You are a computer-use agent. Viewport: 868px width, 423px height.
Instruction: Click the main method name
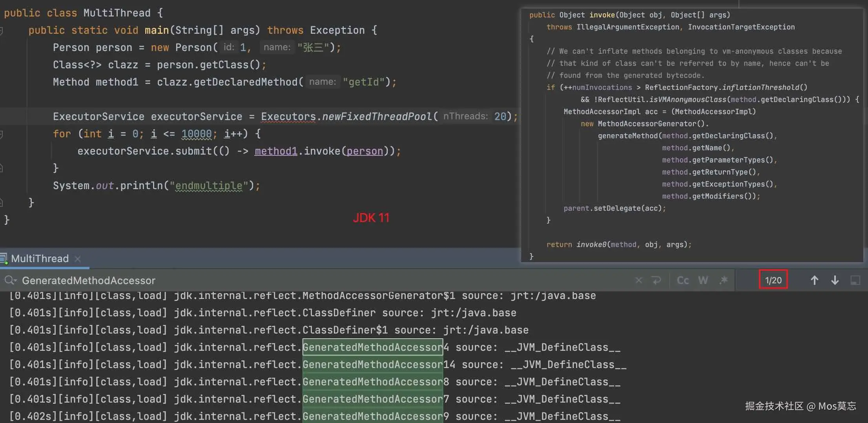(157, 30)
